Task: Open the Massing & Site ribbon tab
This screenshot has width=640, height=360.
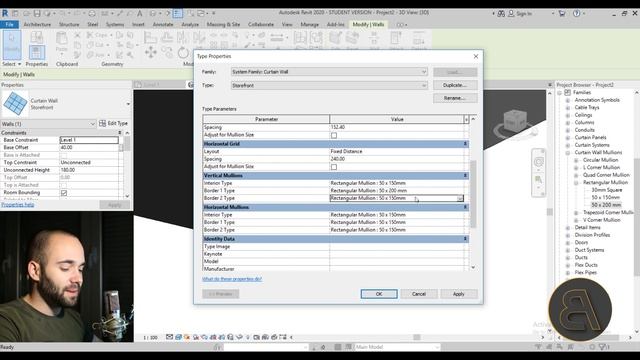Action: (223, 24)
